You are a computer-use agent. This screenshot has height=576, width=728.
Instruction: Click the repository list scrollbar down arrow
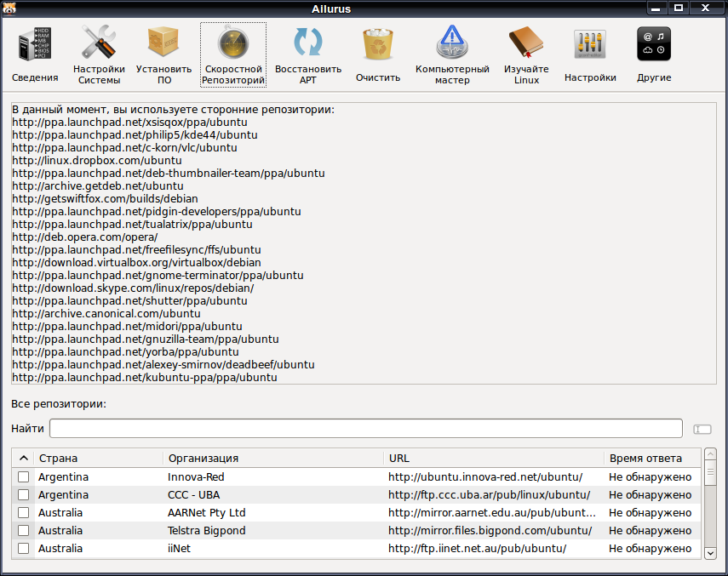(710, 553)
